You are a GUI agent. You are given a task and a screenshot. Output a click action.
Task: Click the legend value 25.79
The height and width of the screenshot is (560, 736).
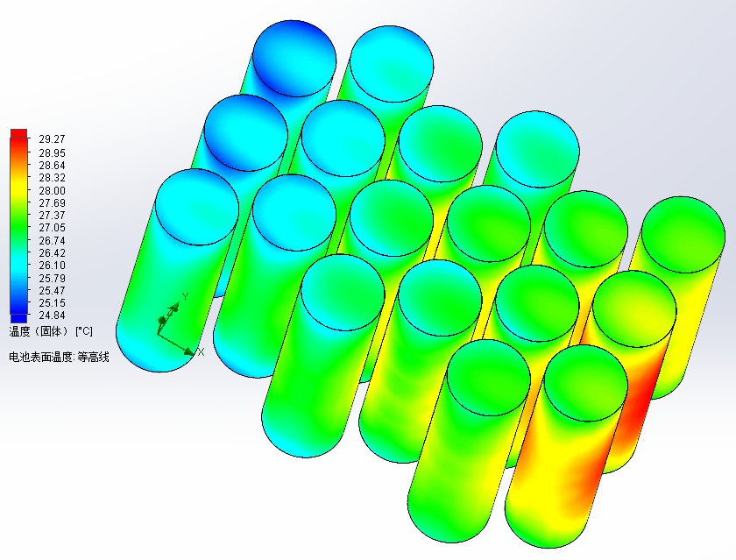click(52, 278)
